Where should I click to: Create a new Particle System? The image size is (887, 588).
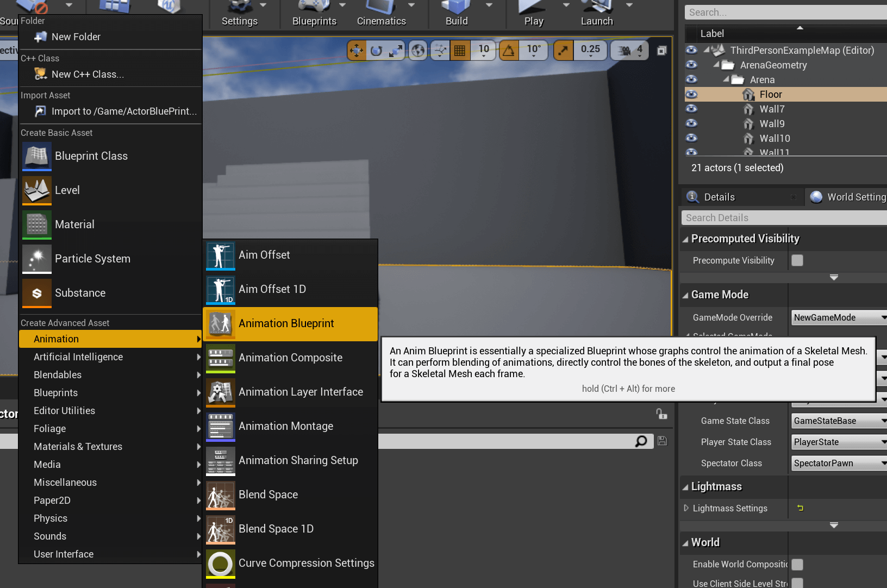click(x=110, y=259)
